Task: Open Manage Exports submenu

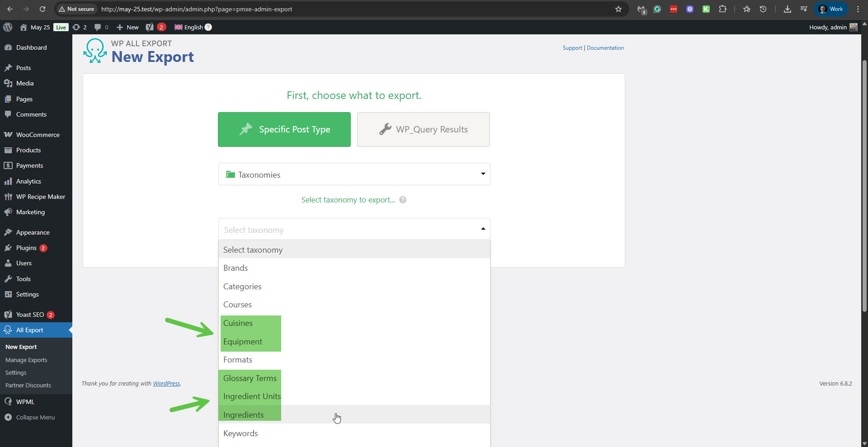Action: (26, 360)
